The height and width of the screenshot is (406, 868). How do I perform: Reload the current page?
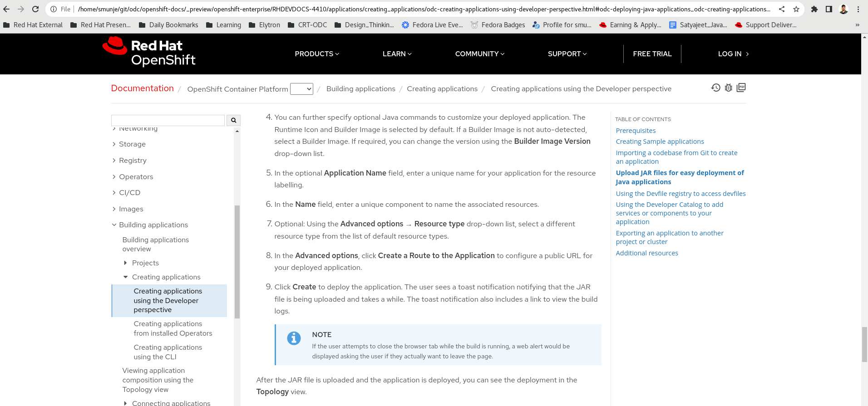[35, 9]
